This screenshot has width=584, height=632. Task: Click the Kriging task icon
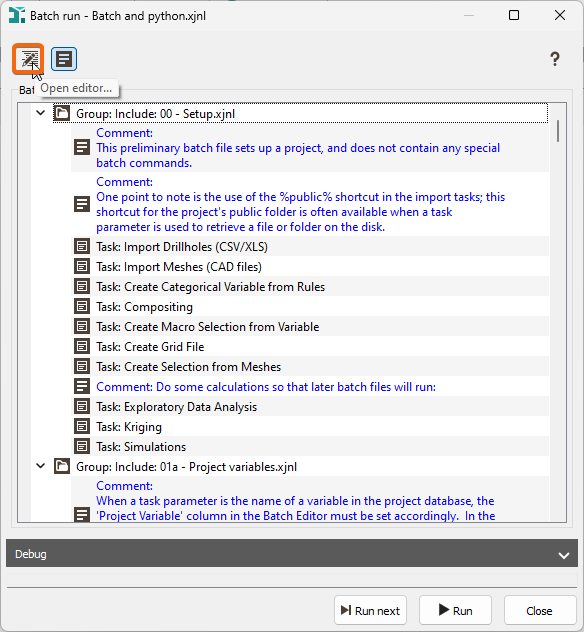(x=82, y=426)
